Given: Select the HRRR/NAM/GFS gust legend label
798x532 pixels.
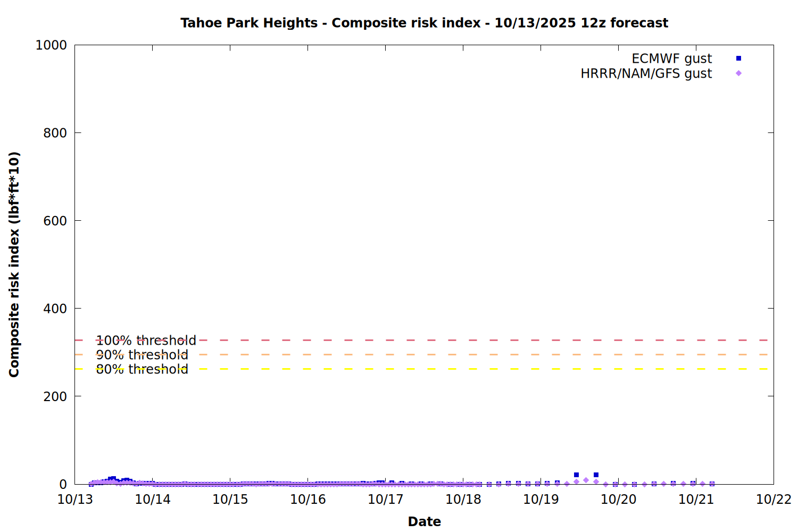Looking at the screenshot, I should tap(646, 73).
